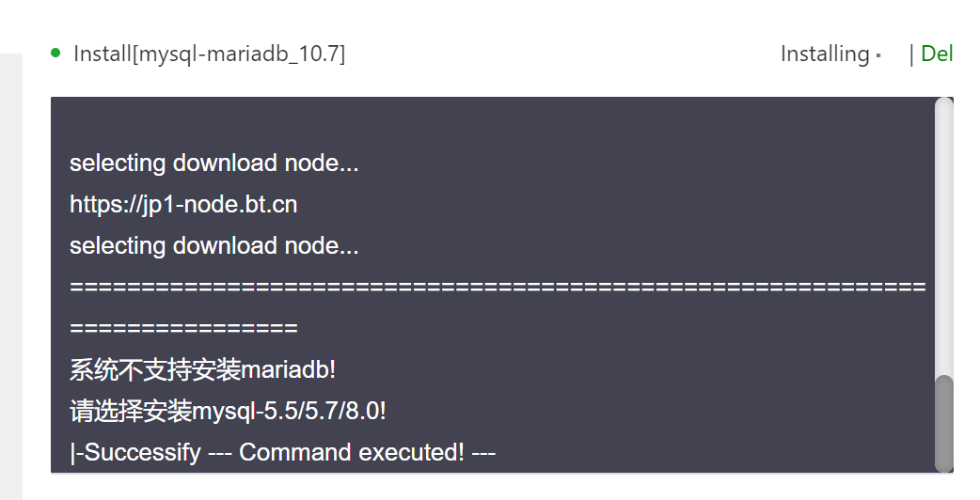980x500 pixels.
Task: Click the short equals-sign separator line
Action: tap(183, 328)
